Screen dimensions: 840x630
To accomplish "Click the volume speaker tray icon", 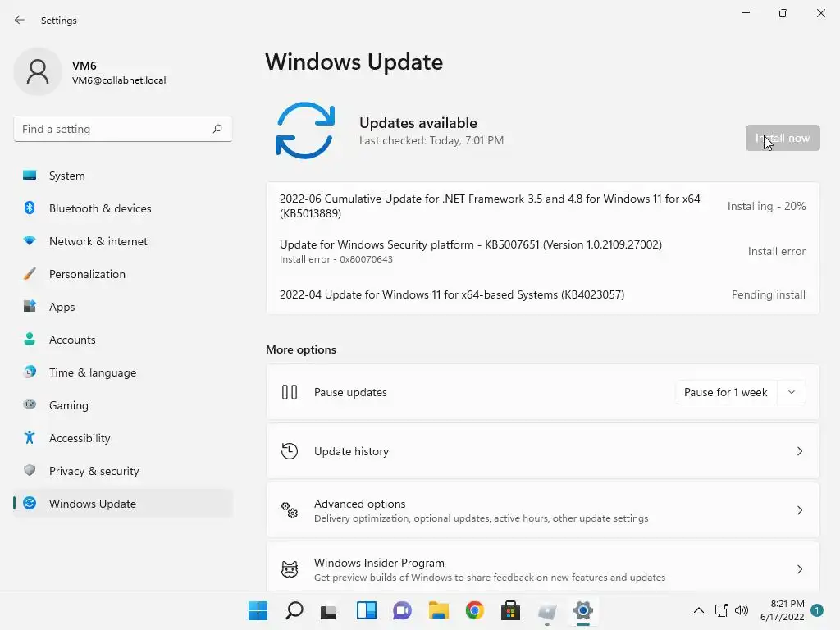I will [742, 610].
